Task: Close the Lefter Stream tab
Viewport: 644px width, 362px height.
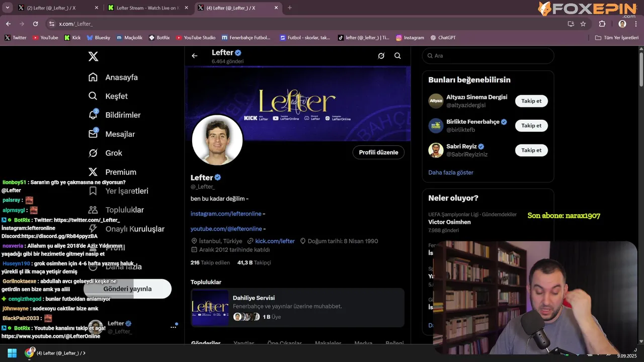Action: [186, 8]
